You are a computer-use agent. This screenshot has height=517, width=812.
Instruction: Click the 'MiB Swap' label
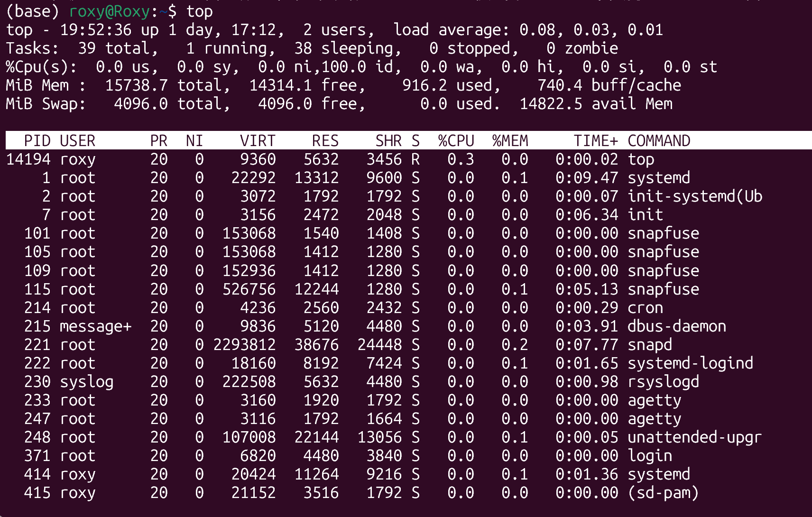click(x=45, y=104)
